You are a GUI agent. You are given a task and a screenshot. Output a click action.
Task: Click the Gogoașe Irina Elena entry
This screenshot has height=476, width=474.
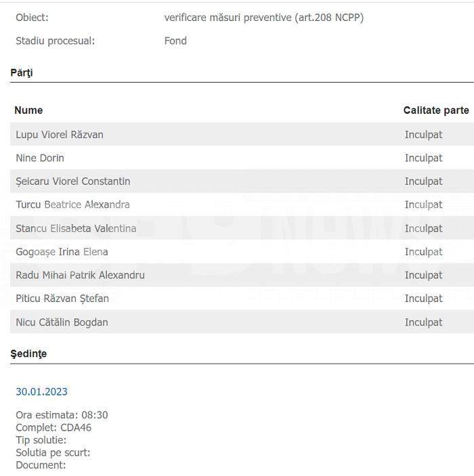[x=62, y=252]
